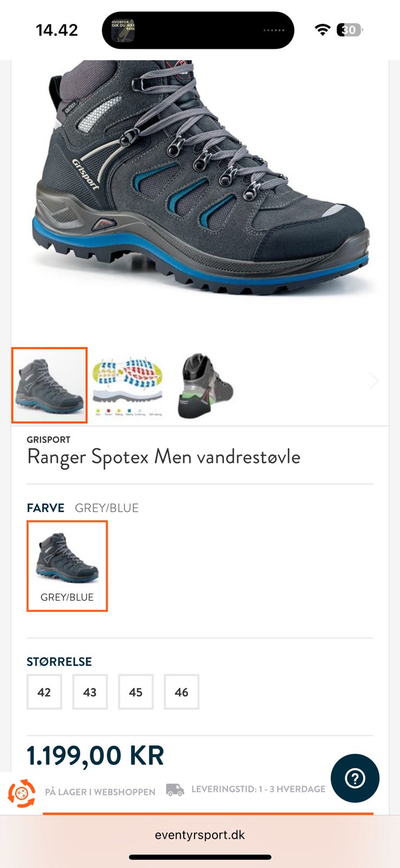The image size is (400, 868).
Task: Show next thumbnails with right chevron
Action: pos(374,381)
